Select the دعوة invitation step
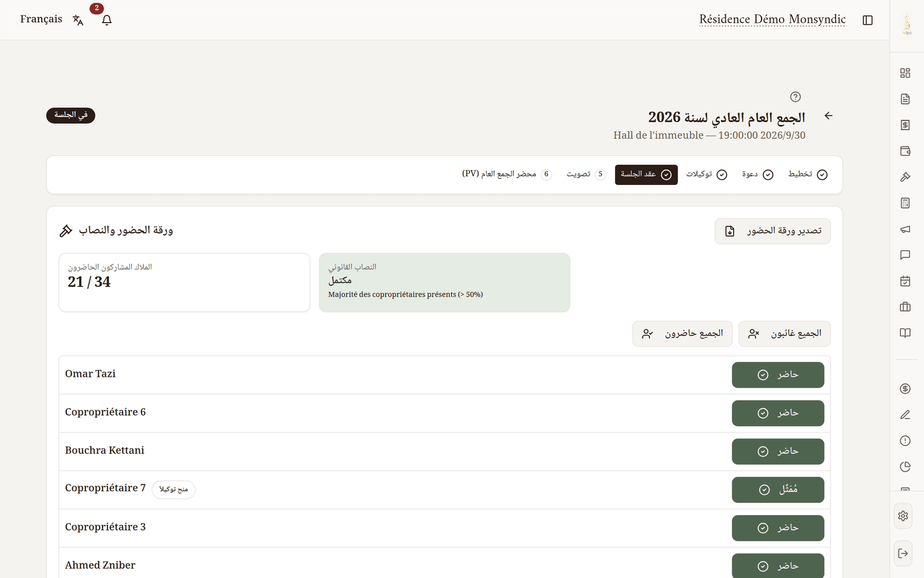The width and height of the screenshot is (924, 578). point(758,175)
